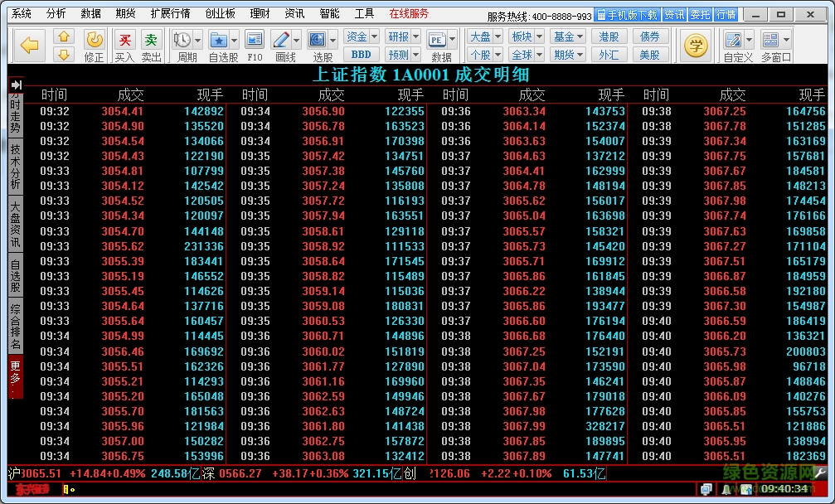Expand the 自选股 dropdown arrow
Viewport: 835px width, 504px height.
point(234,40)
